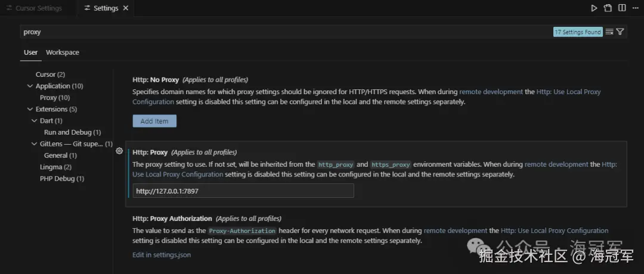Collapse the Application tree section

pyautogui.click(x=30, y=86)
